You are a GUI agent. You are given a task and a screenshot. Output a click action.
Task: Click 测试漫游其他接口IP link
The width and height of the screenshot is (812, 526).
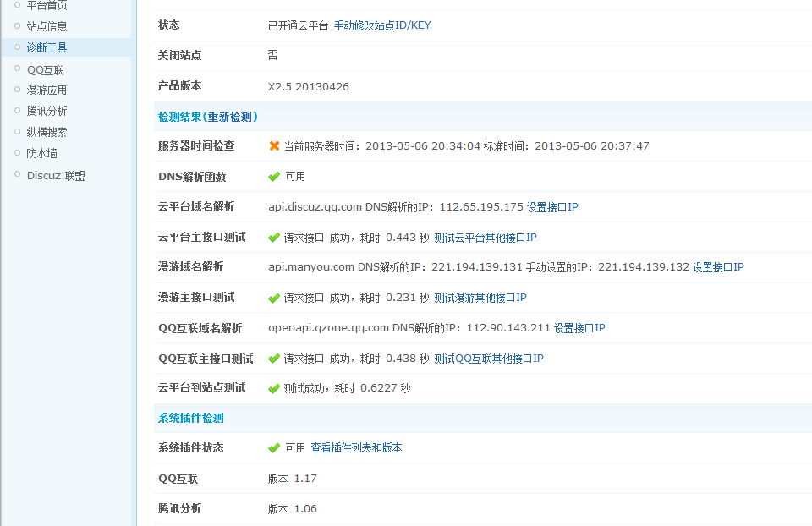pos(480,298)
